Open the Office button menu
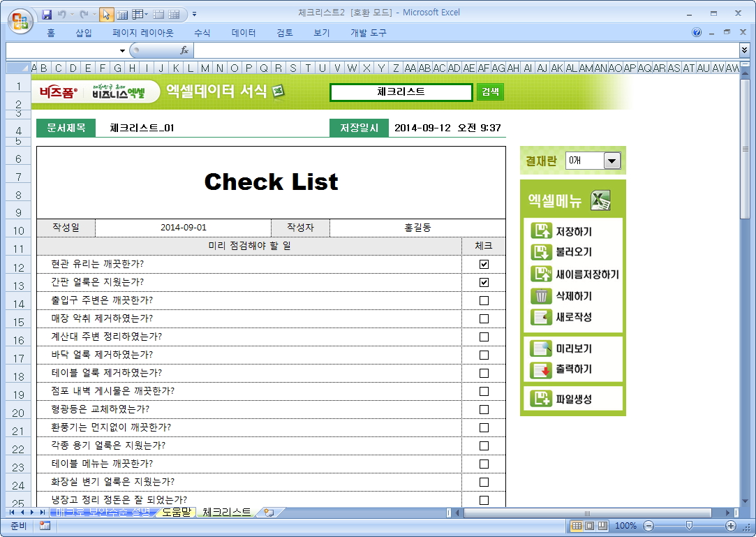Image resolution: width=756 pixels, height=537 pixels. pyautogui.click(x=20, y=20)
